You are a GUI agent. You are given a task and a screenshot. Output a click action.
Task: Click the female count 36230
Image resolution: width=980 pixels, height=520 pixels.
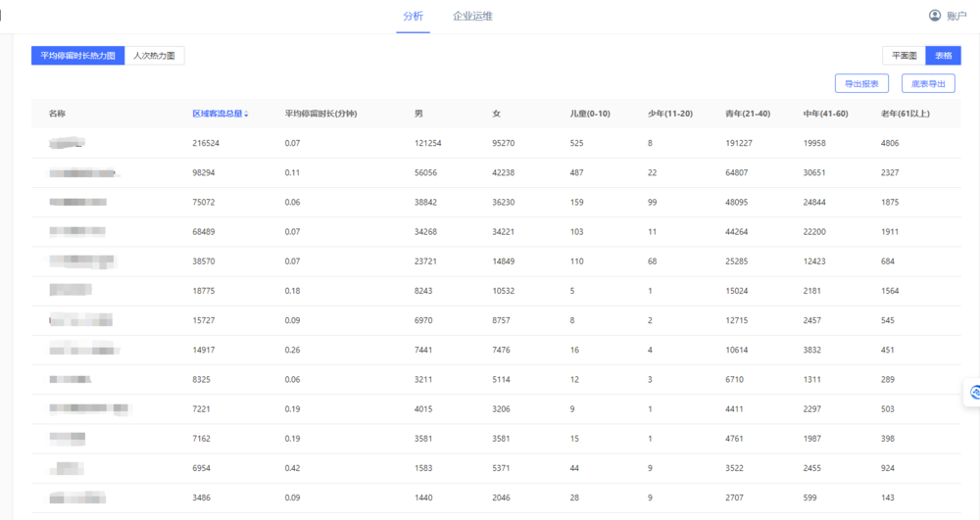pos(503,203)
